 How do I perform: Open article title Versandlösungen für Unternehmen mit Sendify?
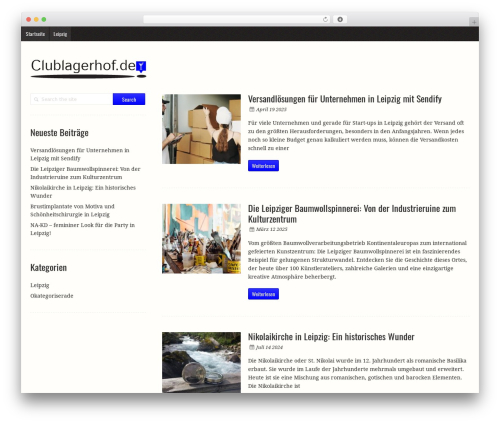345,99
